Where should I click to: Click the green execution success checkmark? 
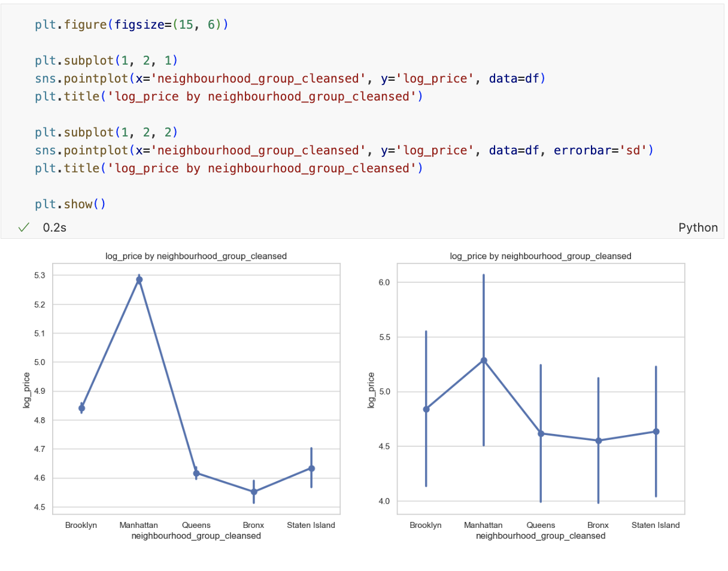(x=24, y=227)
